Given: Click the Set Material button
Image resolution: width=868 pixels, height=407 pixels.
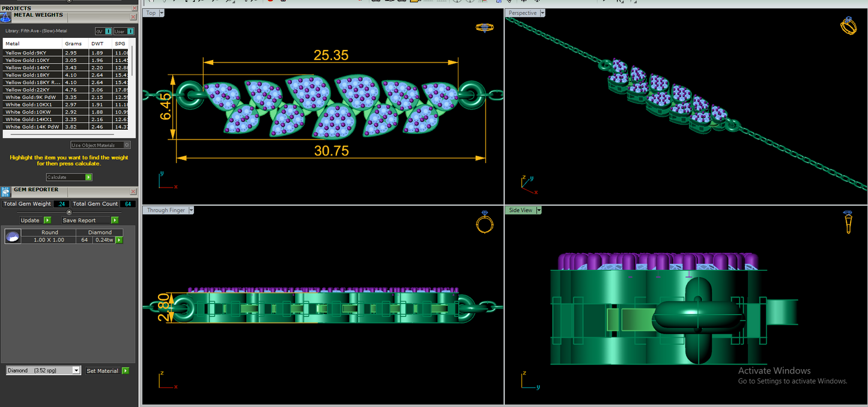Looking at the screenshot, I should click(107, 371).
